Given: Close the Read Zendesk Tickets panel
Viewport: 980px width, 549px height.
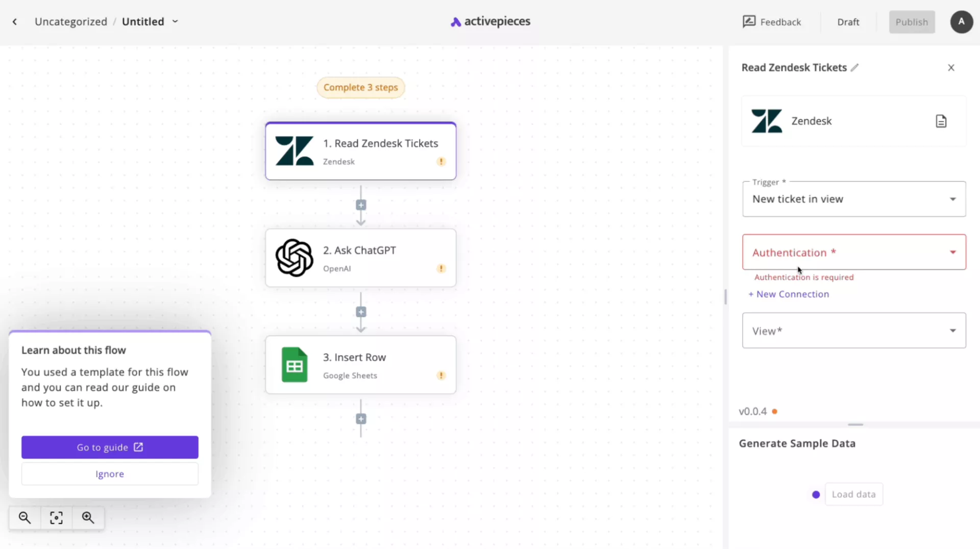Looking at the screenshot, I should pos(951,67).
